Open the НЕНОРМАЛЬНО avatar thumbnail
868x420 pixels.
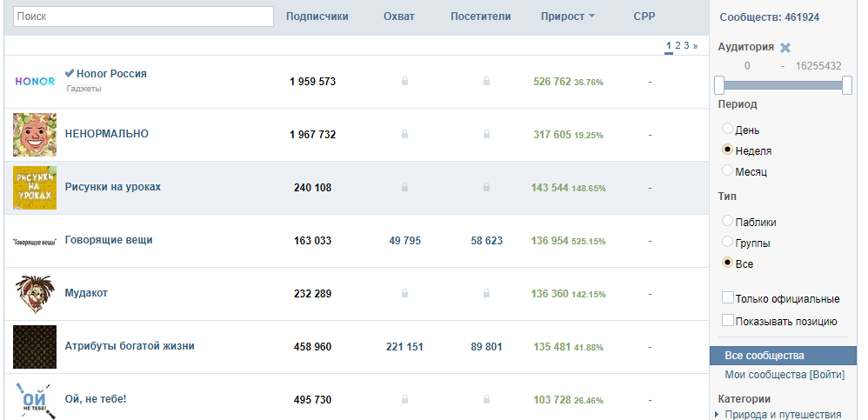tap(35, 135)
